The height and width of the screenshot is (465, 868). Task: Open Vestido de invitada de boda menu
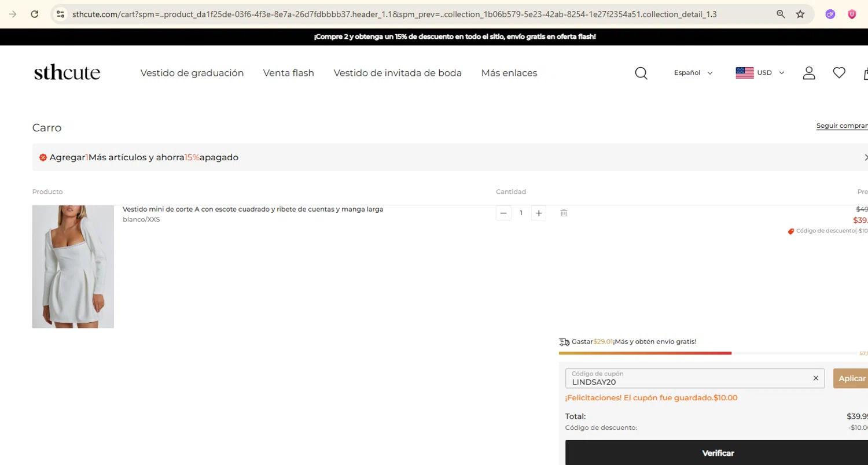398,73
